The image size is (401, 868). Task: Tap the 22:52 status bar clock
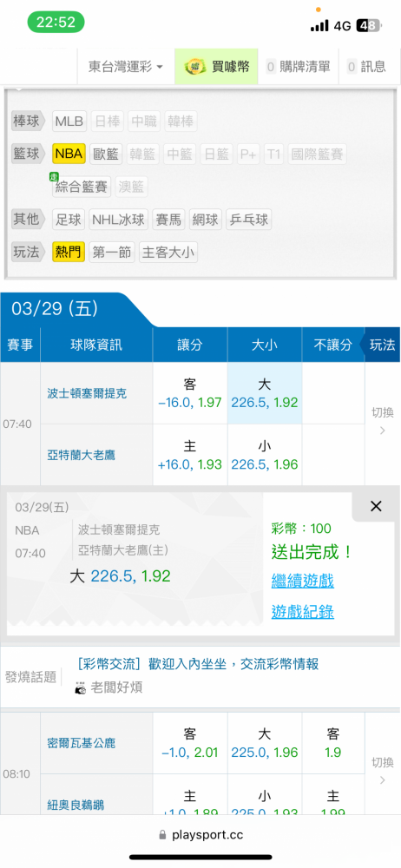click(x=56, y=23)
